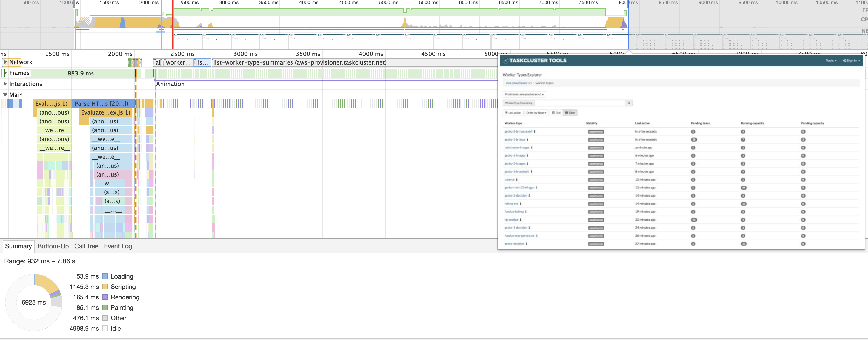Image resolution: width=868 pixels, height=340 pixels.
Task: Click info icon beside gecko-1-images
Action: [x=528, y=156]
